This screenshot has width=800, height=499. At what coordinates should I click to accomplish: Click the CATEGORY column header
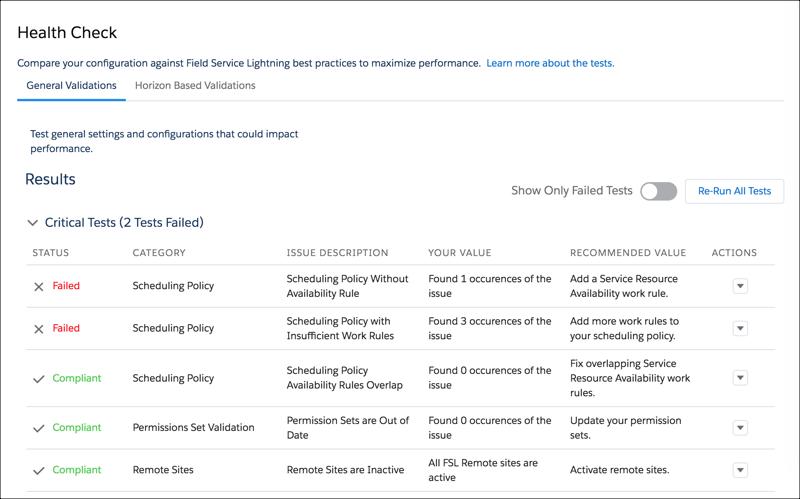pos(159,253)
